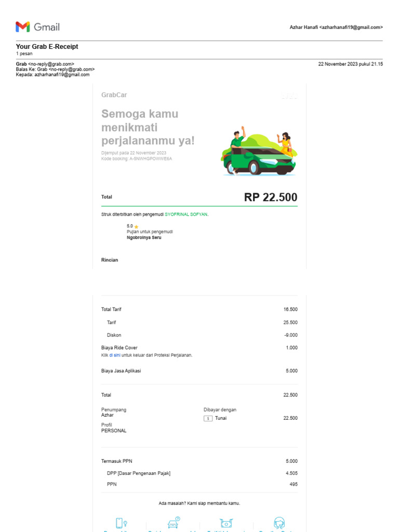Click the GrabCar service heading
Viewport: 399px width, 532px height.
(x=114, y=95)
